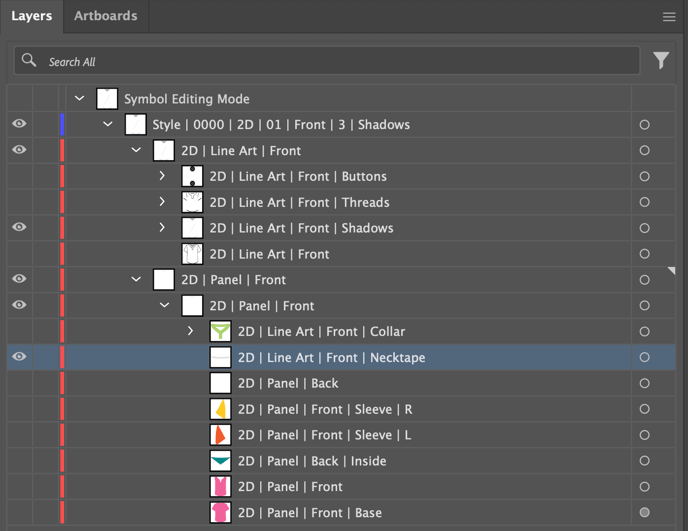Select the 2D Panel Back layer

tap(288, 383)
